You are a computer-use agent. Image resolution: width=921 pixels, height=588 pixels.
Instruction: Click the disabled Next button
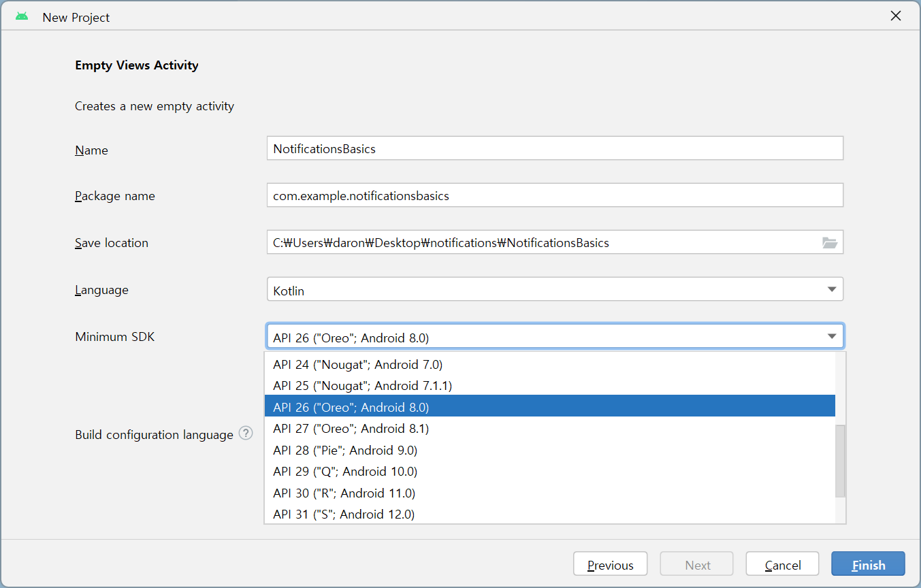tap(697, 564)
